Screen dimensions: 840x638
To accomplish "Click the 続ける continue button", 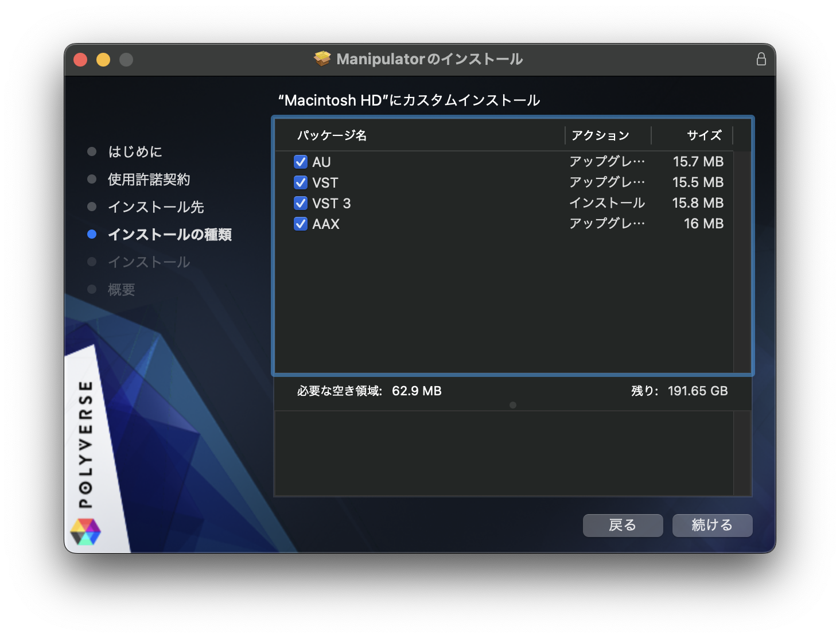I will pyautogui.click(x=712, y=525).
